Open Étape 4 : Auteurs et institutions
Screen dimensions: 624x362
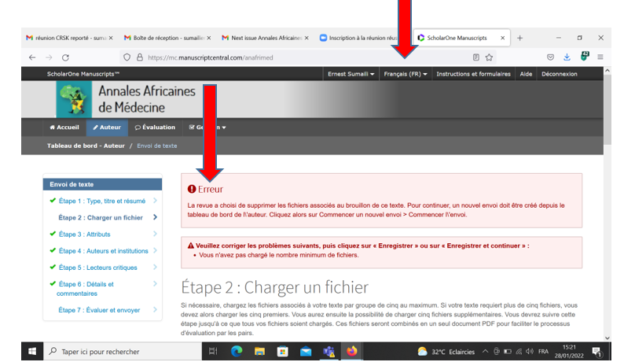[103, 251]
